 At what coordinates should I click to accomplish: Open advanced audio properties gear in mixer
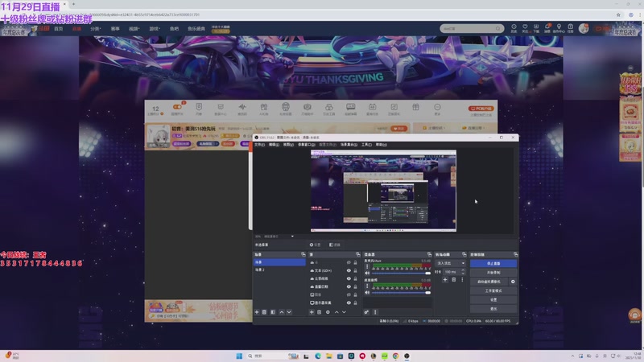(x=366, y=312)
